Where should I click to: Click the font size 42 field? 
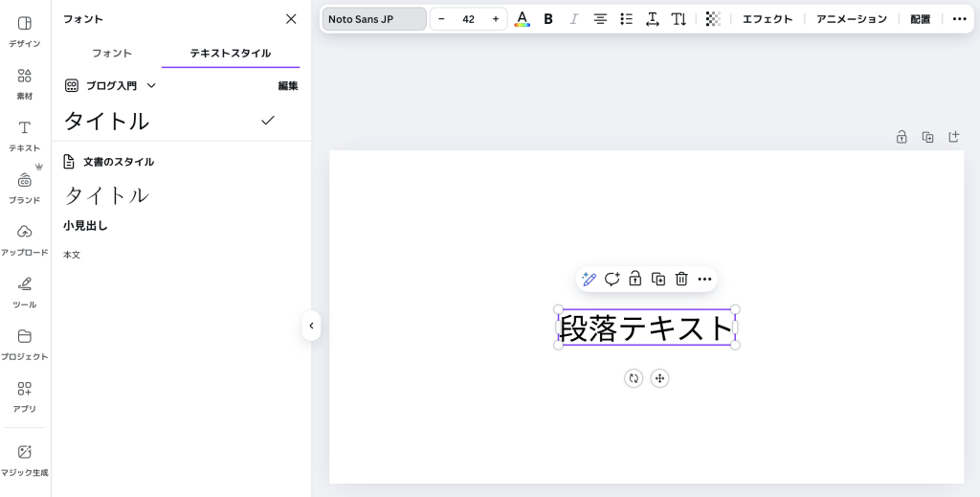468,19
